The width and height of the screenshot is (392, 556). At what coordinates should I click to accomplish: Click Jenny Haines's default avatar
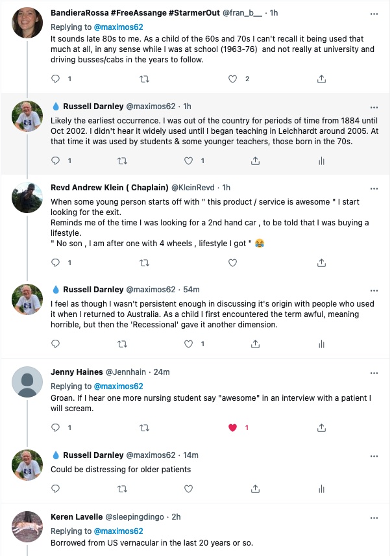(28, 382)
